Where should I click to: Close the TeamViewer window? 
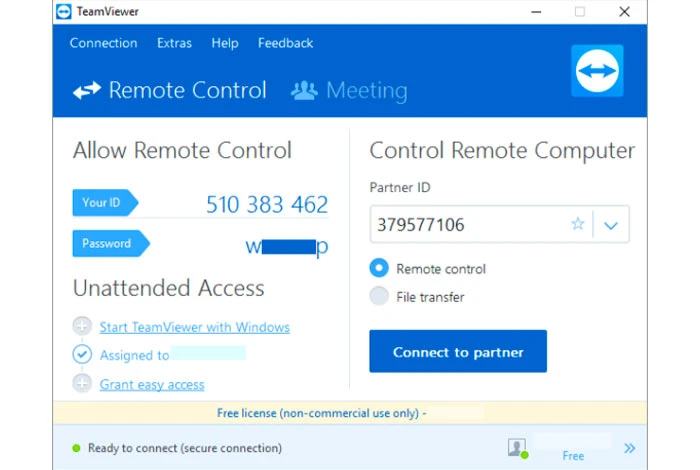click(x=625, y=12)
